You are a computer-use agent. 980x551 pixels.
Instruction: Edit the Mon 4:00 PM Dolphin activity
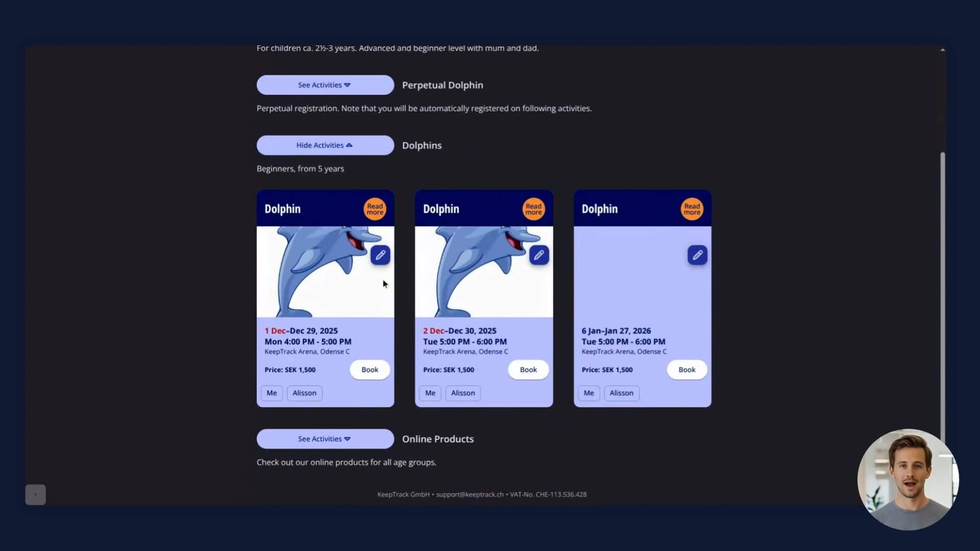(x=380, y=255)
